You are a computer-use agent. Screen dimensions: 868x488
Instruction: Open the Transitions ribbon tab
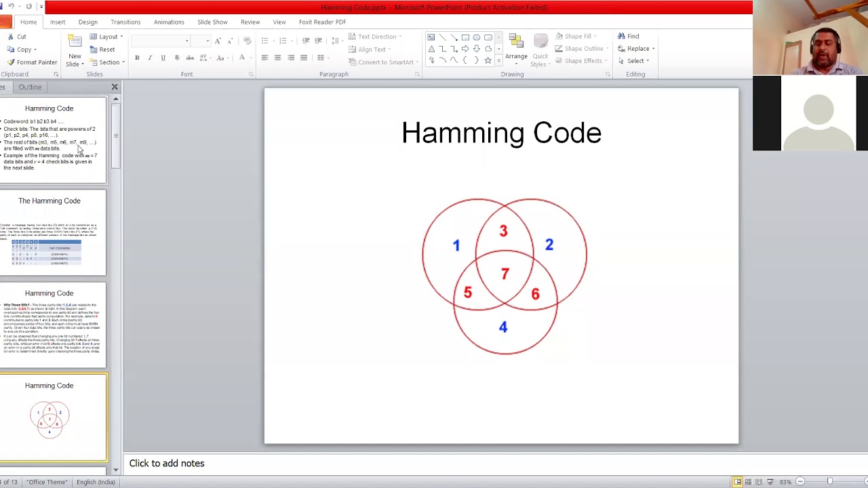click(125, 22)
